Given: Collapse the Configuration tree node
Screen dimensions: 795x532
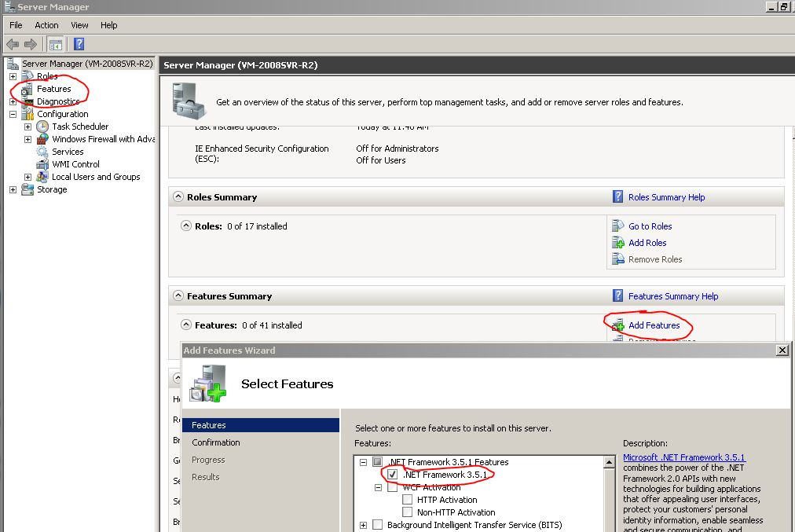Looking at the screenshot, I should click(13, 114).
